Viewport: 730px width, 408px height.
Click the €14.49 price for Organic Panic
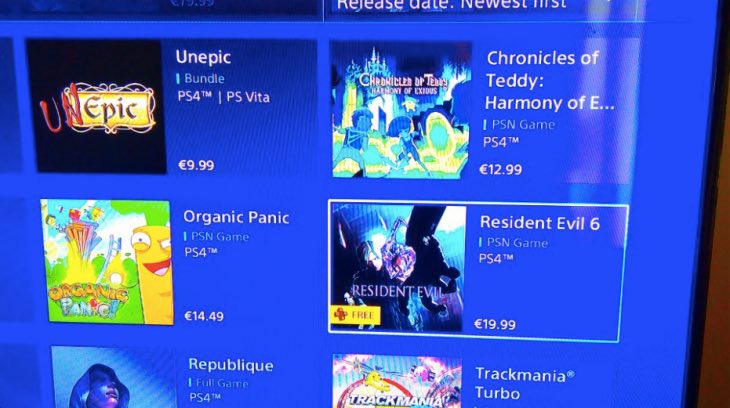pos(204,316)
